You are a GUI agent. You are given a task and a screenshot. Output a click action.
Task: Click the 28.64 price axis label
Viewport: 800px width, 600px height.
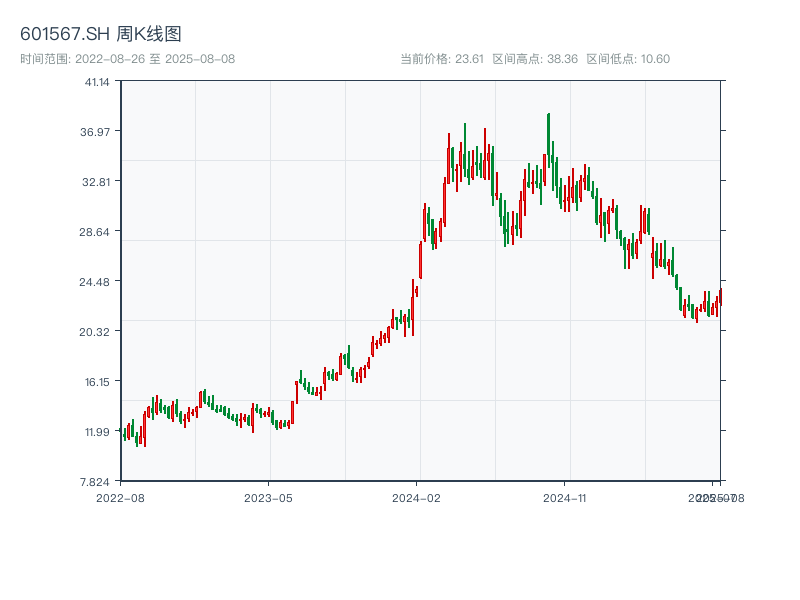click(97, 232)
